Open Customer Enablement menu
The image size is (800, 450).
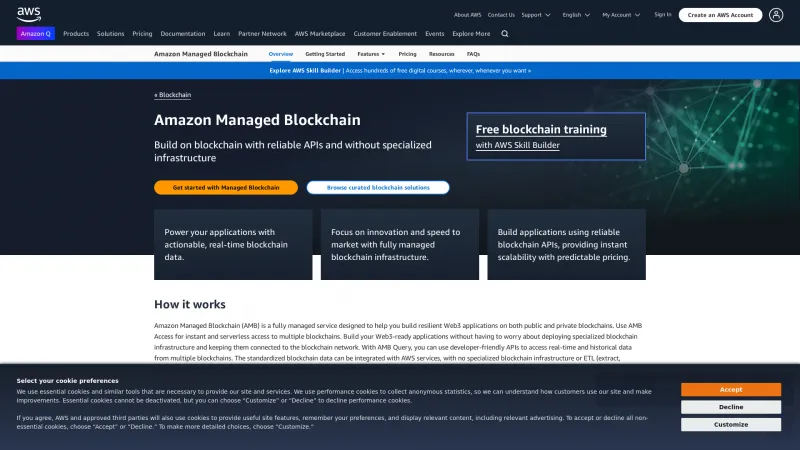[385, 34]
